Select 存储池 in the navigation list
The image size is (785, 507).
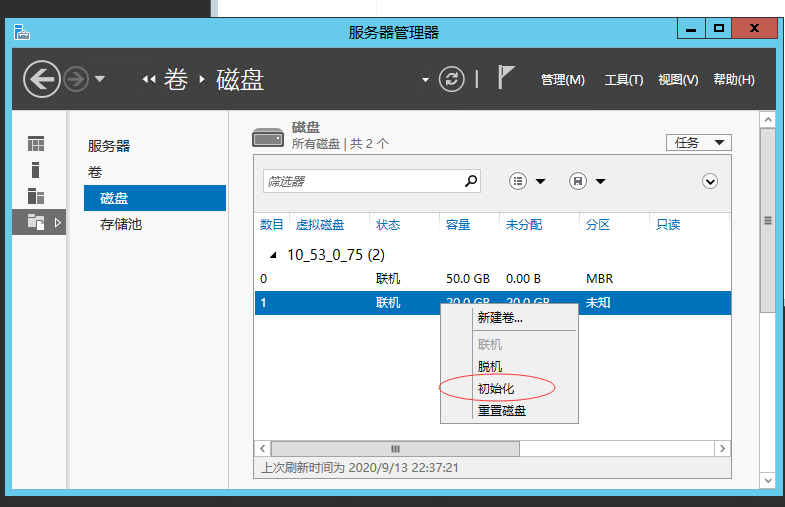(121, 224)
